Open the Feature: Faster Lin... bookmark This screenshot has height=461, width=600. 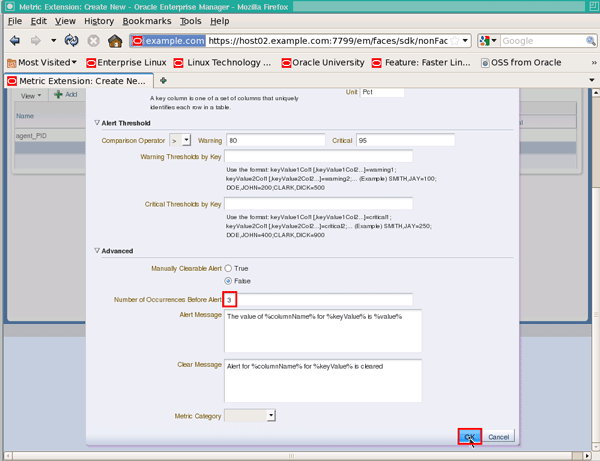click(421, 62)
